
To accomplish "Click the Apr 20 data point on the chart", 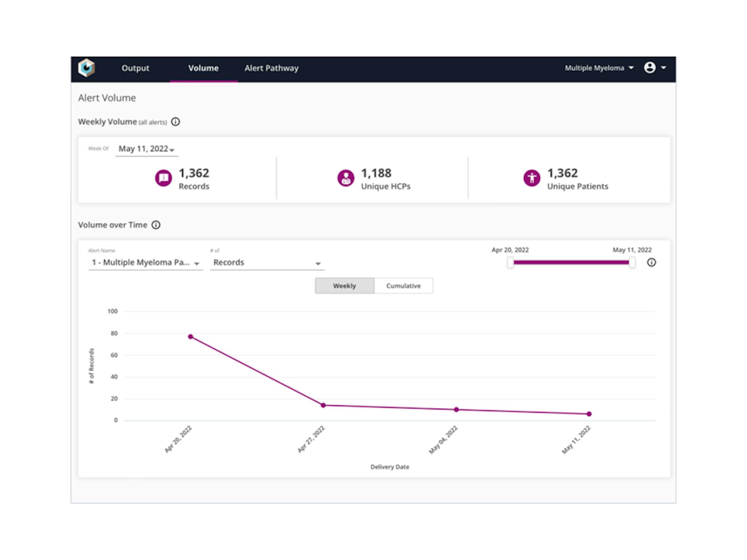I will click(191, 335).
